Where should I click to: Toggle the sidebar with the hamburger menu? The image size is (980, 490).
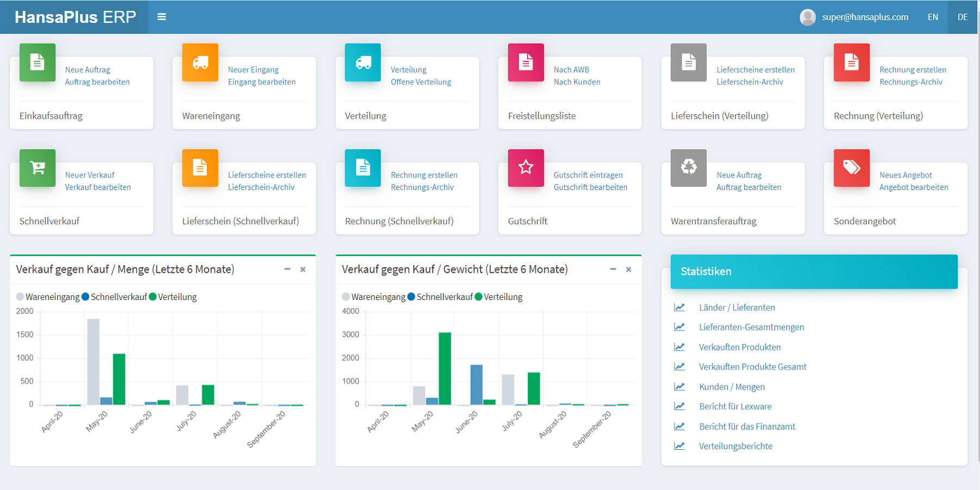pyautogui.click(x=162, y=17)
